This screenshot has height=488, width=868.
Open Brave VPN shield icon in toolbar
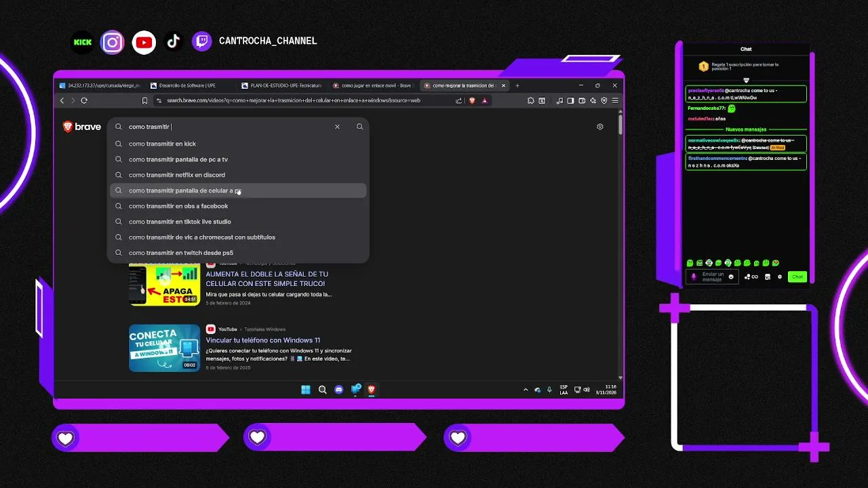[604, 100]
